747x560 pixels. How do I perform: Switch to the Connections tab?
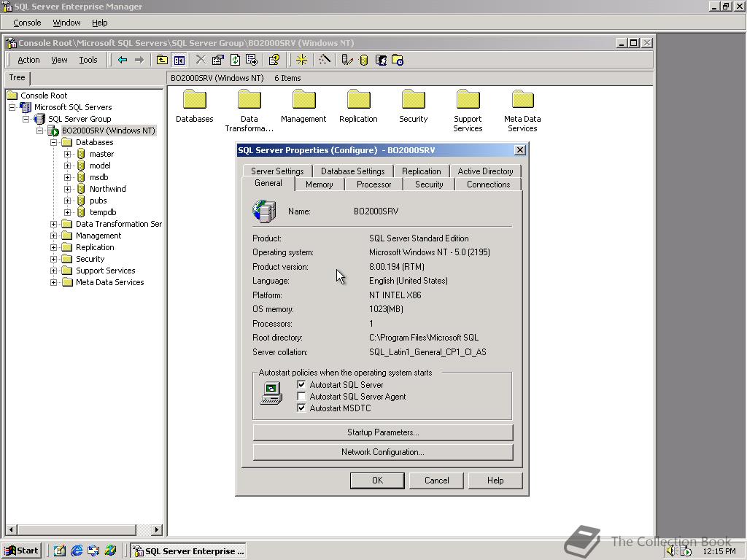[x=488, y=184]
